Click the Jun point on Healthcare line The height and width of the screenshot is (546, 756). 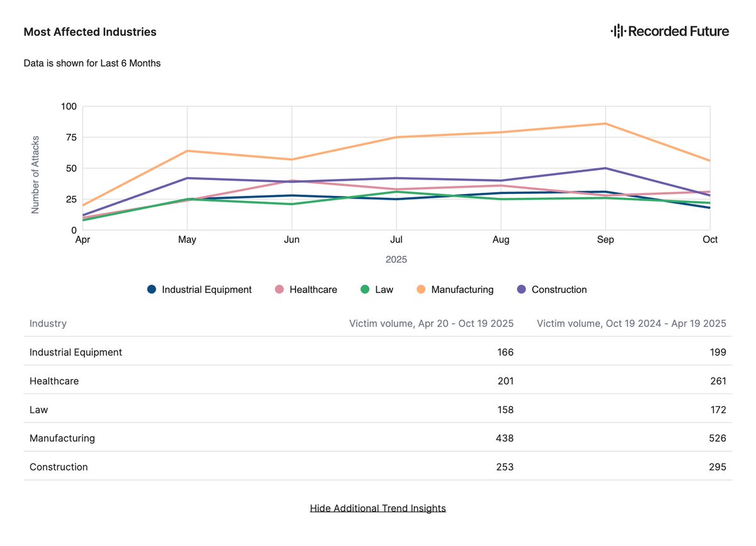coord(292,181)
